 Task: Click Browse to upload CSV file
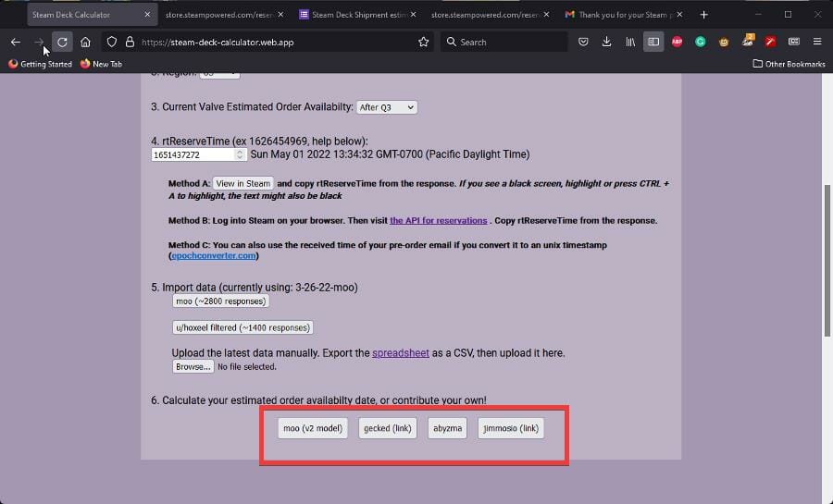[193, 366]
